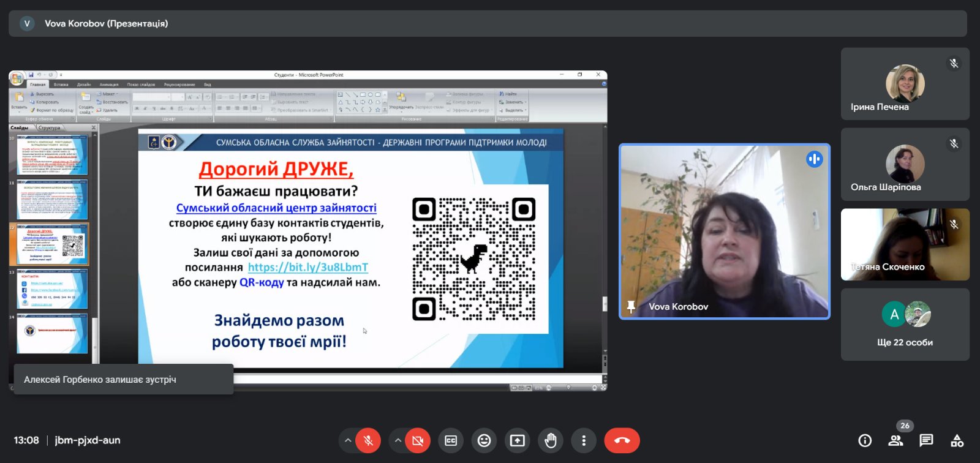Click the PowerPoint zoom slider

(568, 388)
